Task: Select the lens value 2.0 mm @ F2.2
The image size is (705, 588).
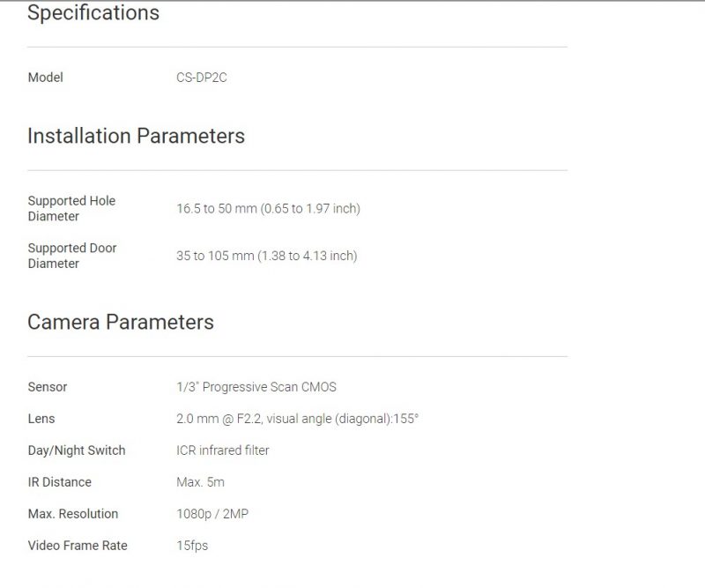Action: point(219,419)
